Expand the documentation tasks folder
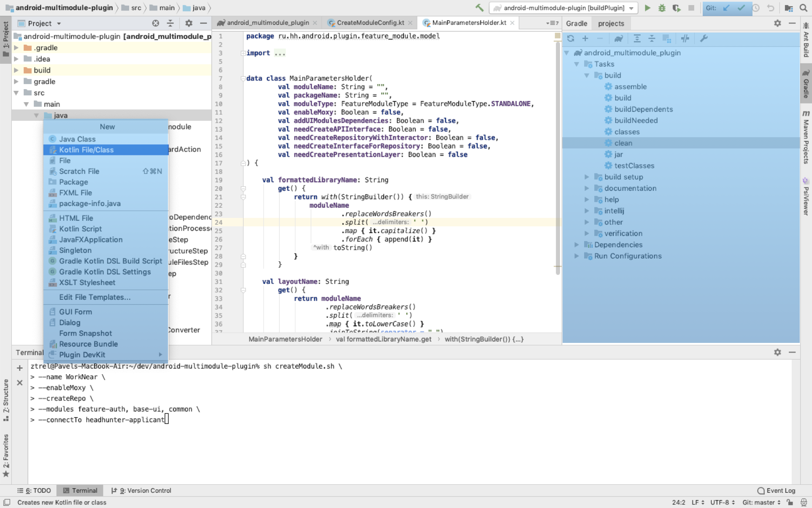Viewport: 812px width, 508px height. (x=587, y=188)
